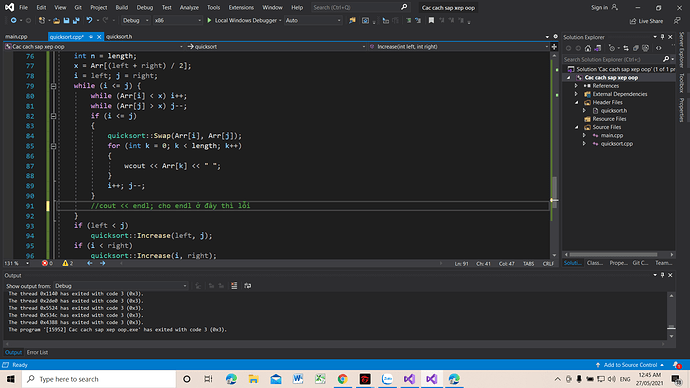Open the Toolbox side tab
Screen dimensions: 690x388
682,83
